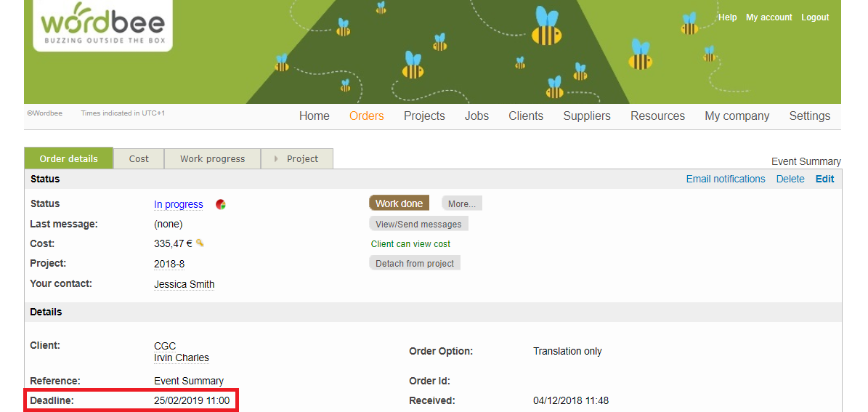Open Email notifications link
868x412 pixels.
click(x=725, y=179)
